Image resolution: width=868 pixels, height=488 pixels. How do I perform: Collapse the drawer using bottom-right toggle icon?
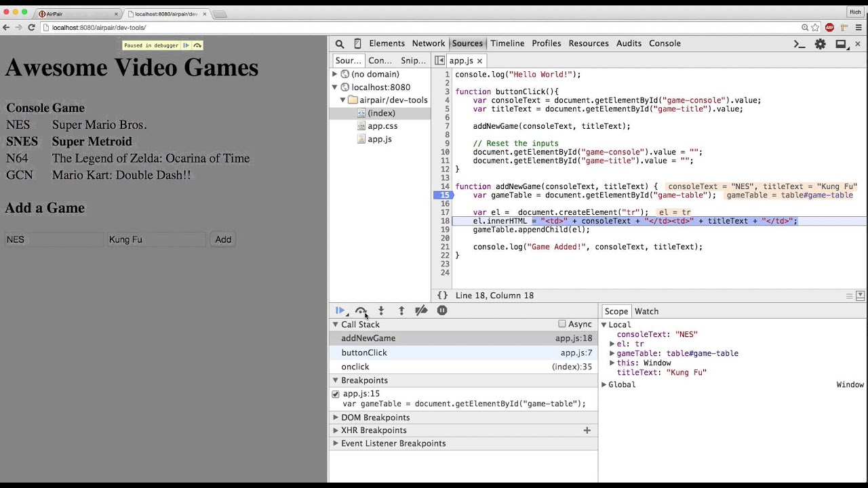(x=860, y=296)
